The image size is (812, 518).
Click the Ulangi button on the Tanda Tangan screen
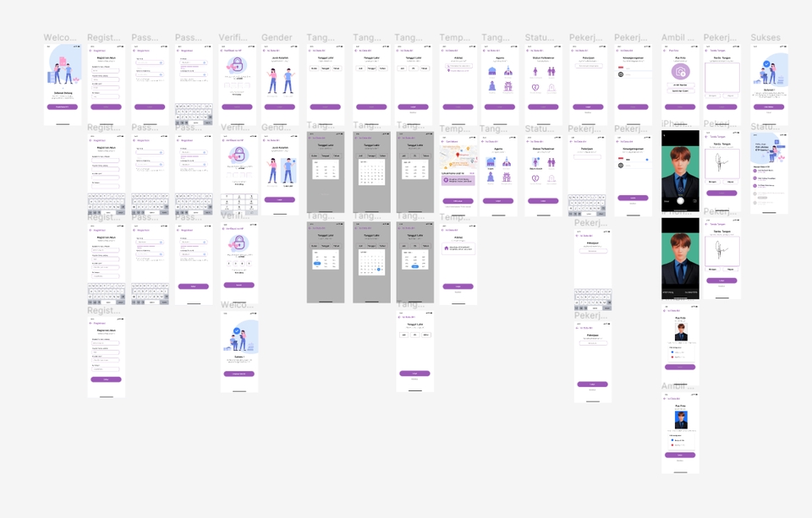(x=711, y=96)
